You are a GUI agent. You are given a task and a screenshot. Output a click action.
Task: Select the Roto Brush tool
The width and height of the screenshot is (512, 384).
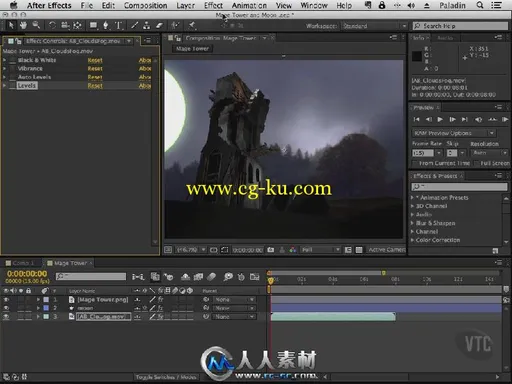[175, 25]
